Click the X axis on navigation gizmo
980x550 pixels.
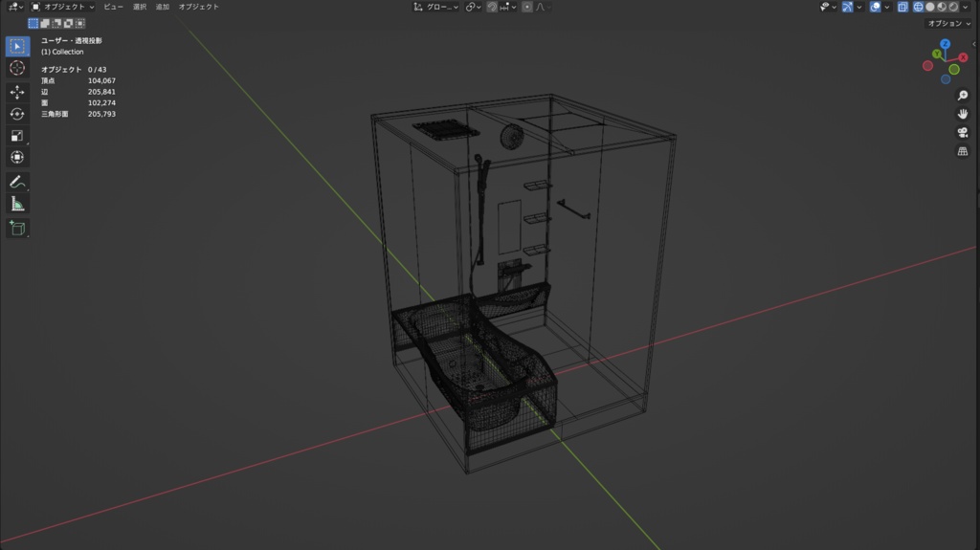(x=963, y=57)
